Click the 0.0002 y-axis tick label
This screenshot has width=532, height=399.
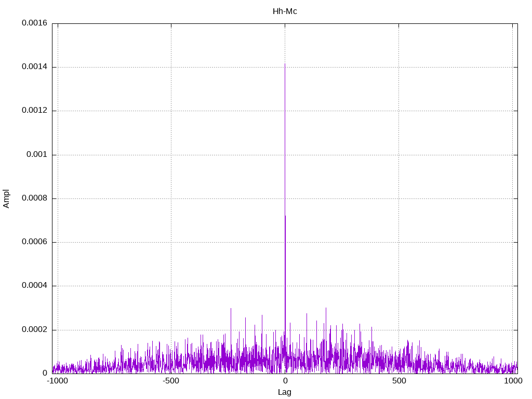click(x=34, y=330)
